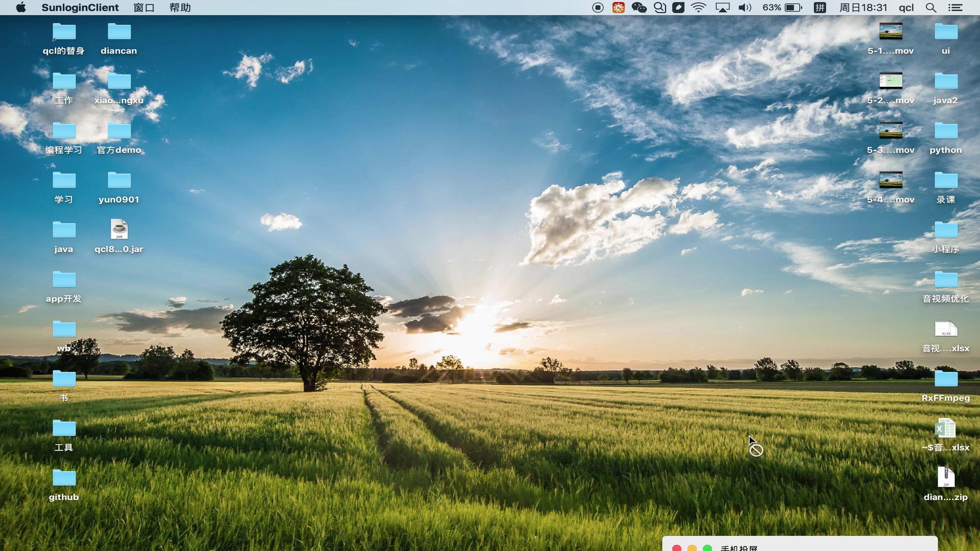Select the python folder
The image size is (980, 551).
[946, 138]
